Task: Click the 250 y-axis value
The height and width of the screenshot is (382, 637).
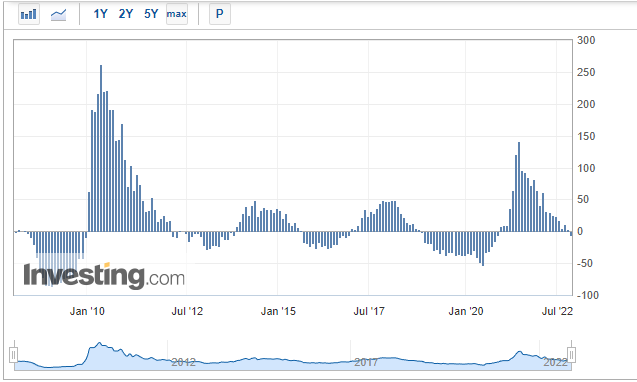Action: [586, 72]
